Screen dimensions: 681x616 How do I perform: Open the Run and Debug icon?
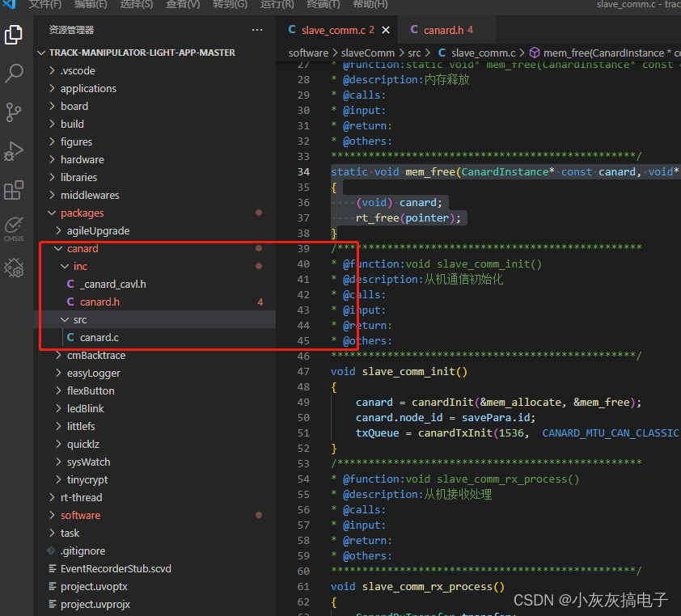coord(14,151)
